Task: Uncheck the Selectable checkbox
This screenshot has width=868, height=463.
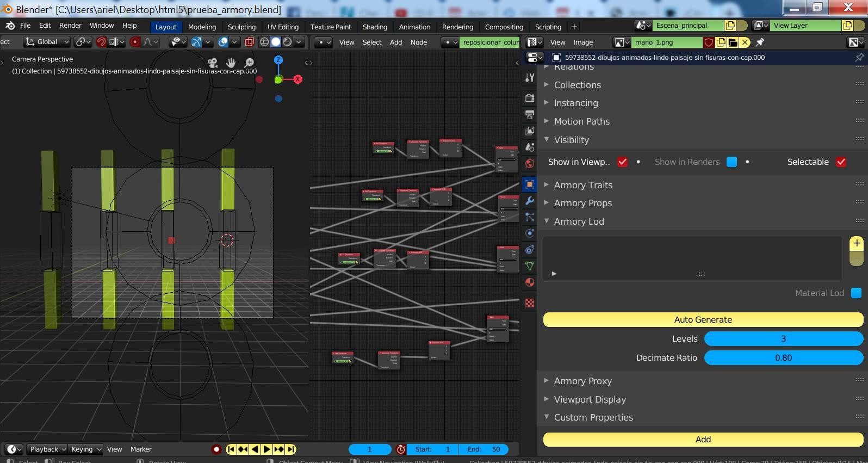Action: tap(841, 162)
